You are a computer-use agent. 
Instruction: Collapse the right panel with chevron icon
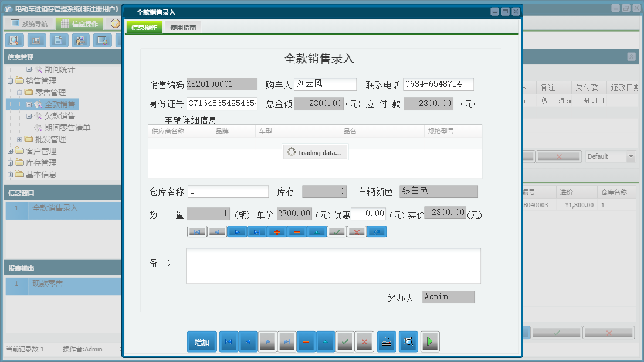[x=631, y=57]
